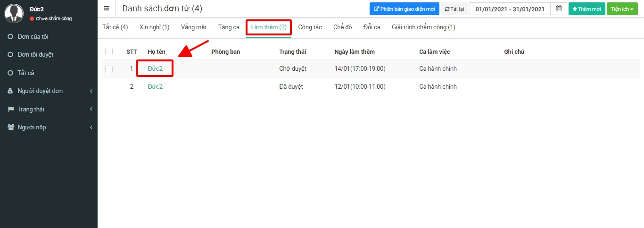This screenshot has height=228, width=644.
Task: Switch to the Xin nghỉ (1) tab
Action: click(154, 27)
